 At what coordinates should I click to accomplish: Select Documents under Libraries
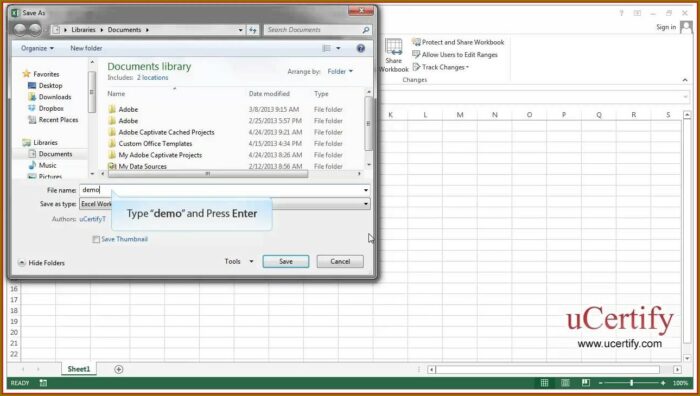[x=50, y=154]
